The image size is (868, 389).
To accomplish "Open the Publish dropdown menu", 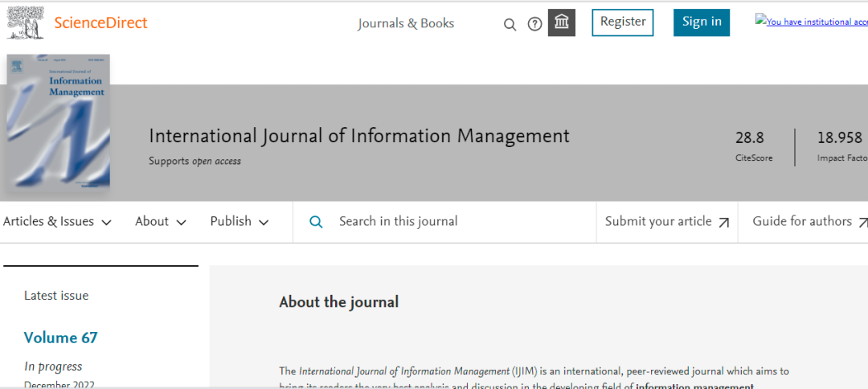I will tap(239, 222).
